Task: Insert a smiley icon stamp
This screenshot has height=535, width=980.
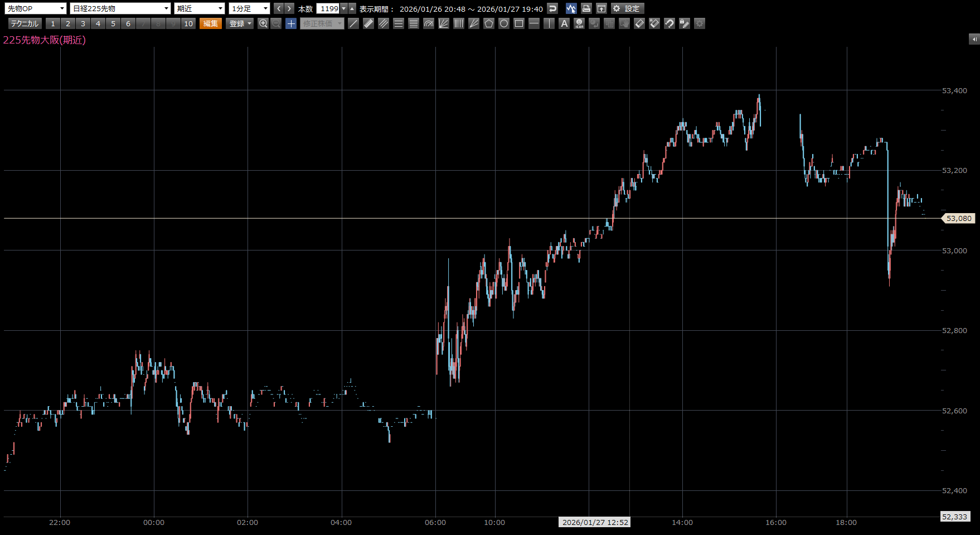Action: (579, 23)
